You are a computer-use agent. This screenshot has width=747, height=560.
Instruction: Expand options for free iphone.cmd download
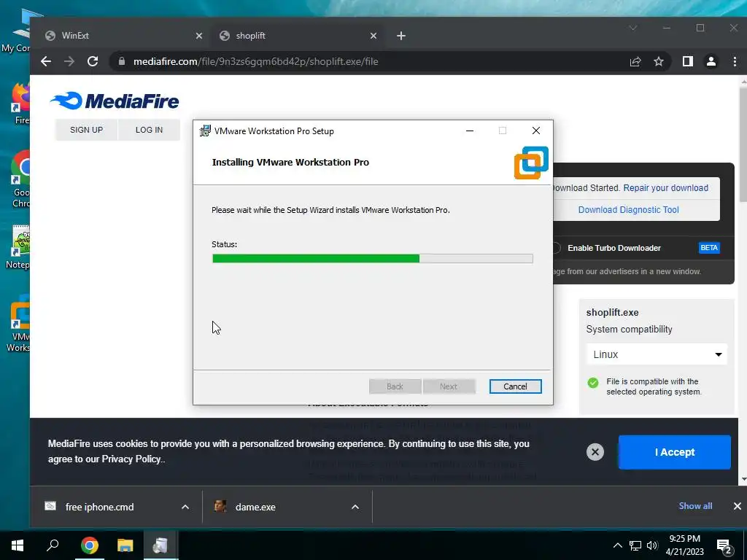(x=185, y=507)
